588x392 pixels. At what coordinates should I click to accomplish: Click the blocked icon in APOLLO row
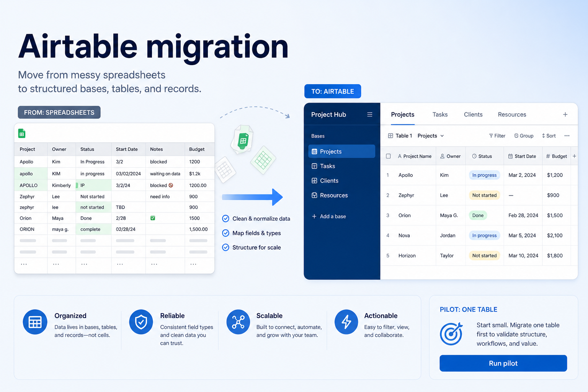tap(171, 185)
